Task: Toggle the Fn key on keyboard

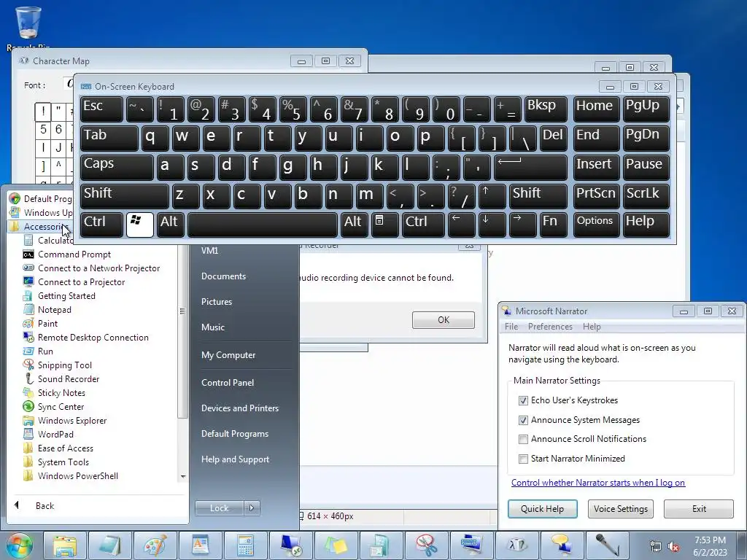Action: (x=553, y=225)
